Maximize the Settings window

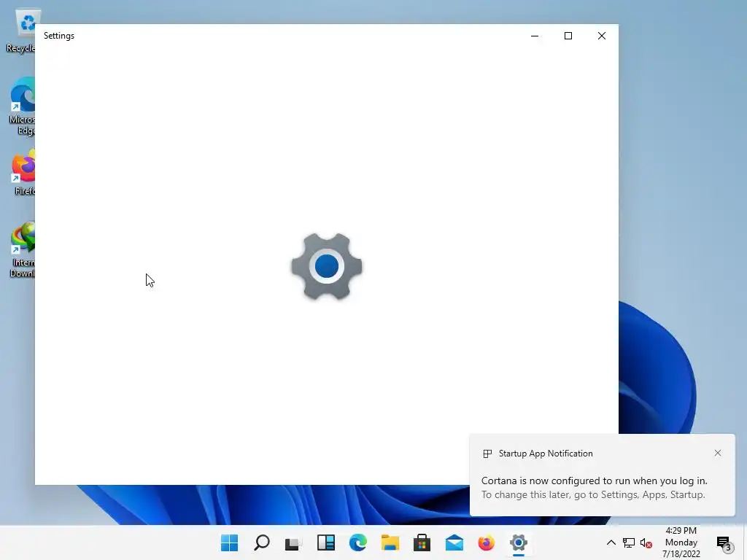tap(568, 36)
